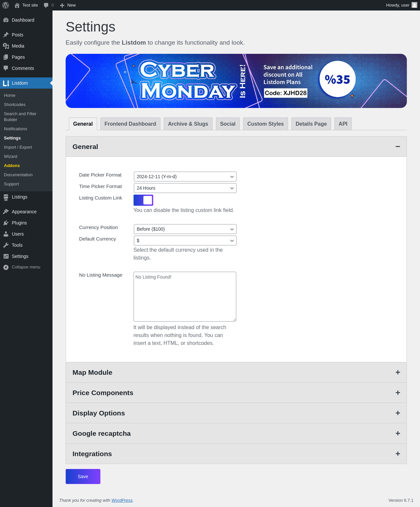This screenshot has height=507, width=420.
Task: Open Notifications submenu item
Action: (x=26, y=129)
